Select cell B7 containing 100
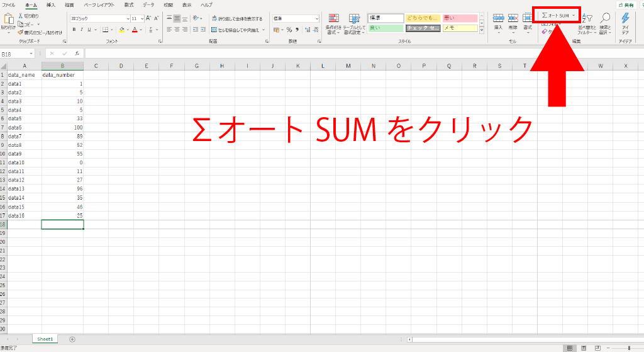 pos(62,128)
